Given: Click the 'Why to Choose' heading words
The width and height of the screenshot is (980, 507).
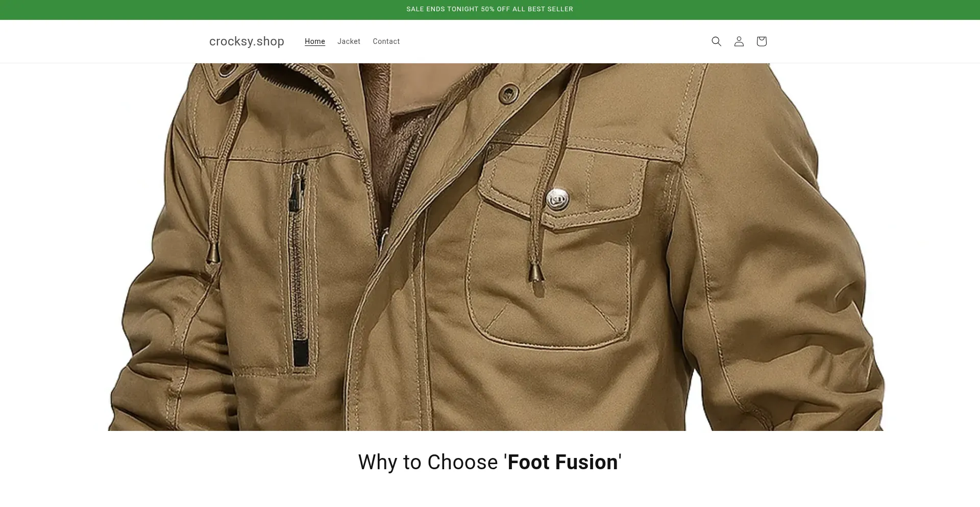Looking at the screenshot, I should click(430, 462).
